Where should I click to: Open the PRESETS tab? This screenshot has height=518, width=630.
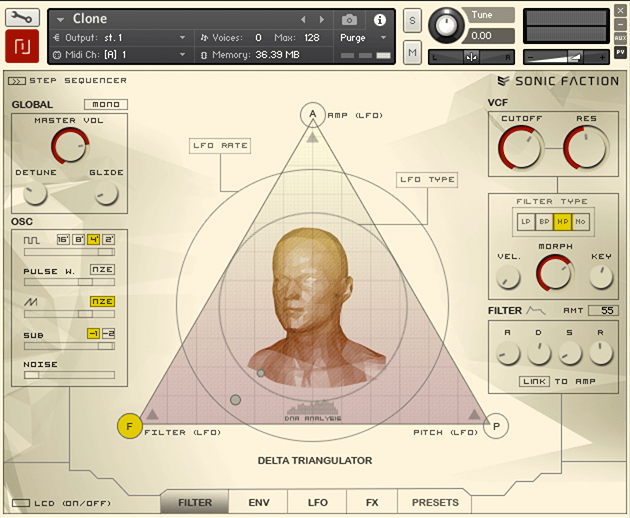tap(435, 502)
